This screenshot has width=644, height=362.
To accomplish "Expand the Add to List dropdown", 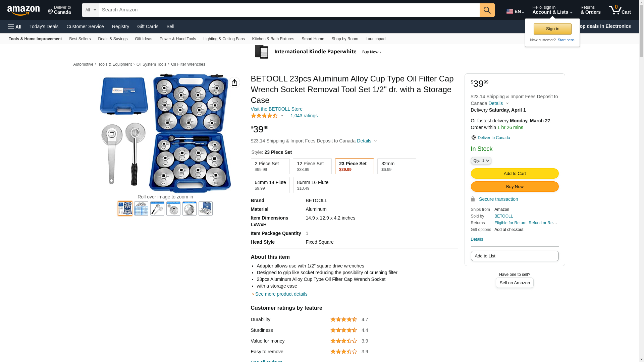I will coord(515,256).
